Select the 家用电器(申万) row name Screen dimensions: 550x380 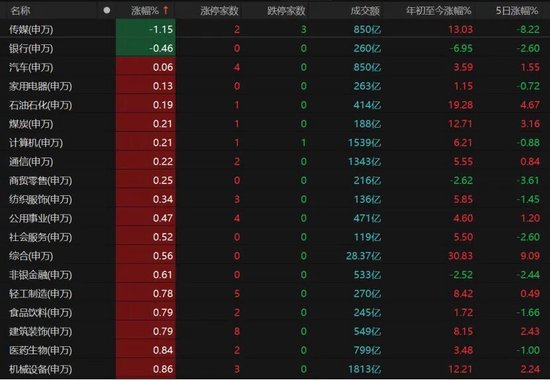tap(41, 86)
